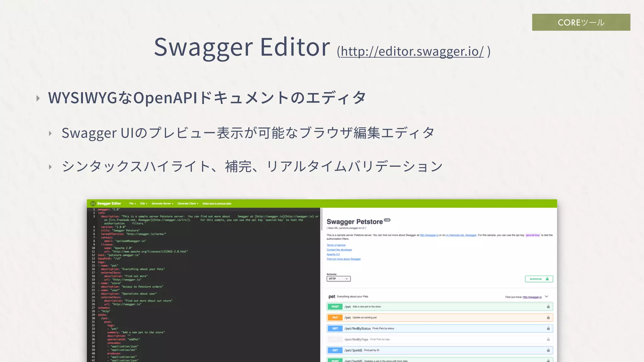Viewport: 644px width, 362px height.
Task: Collapse the pet section chevron
Action: click(547, 297)
